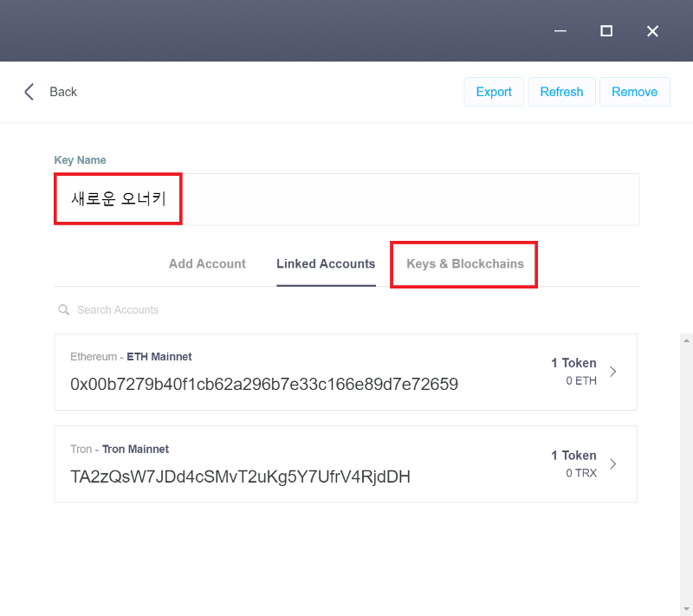Viewport: 693px width, 616px height.
Task: Open the Ethereum account chevron arrow
Action: tap(613, 372)
